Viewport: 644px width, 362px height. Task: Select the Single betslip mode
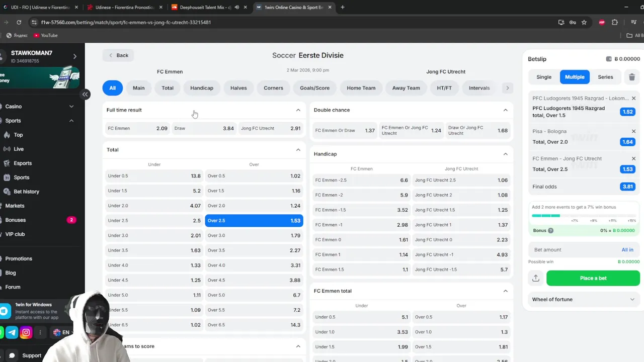pyautogui.click(x=544, y=77)
